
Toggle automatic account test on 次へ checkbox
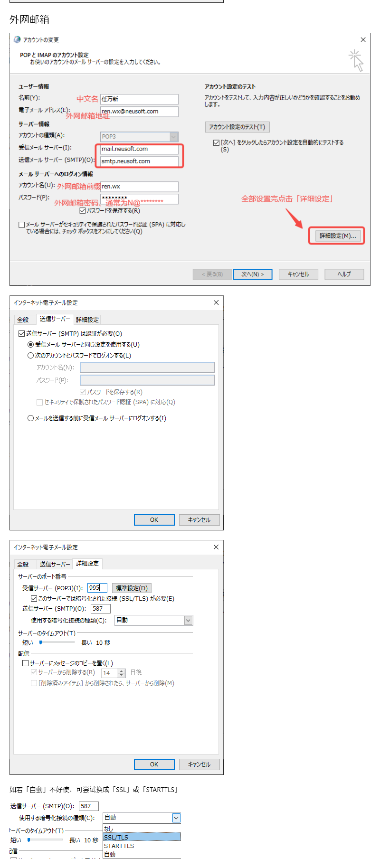coord(217,143)
